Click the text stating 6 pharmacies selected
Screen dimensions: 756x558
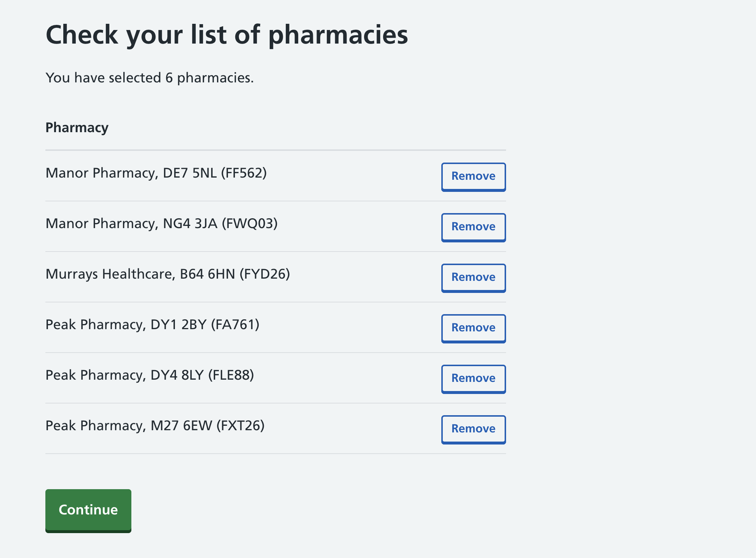[x=150, y=77]
